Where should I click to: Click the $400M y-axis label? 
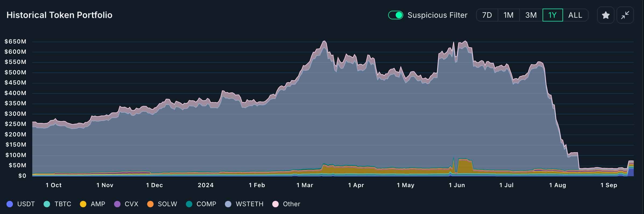point(15,93)
